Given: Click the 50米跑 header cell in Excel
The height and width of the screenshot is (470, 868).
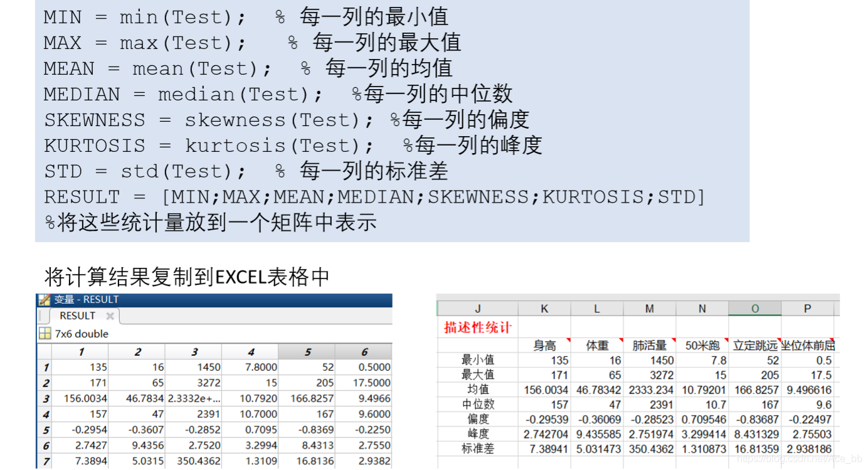Looking at the screenshot, I should 702,345.
